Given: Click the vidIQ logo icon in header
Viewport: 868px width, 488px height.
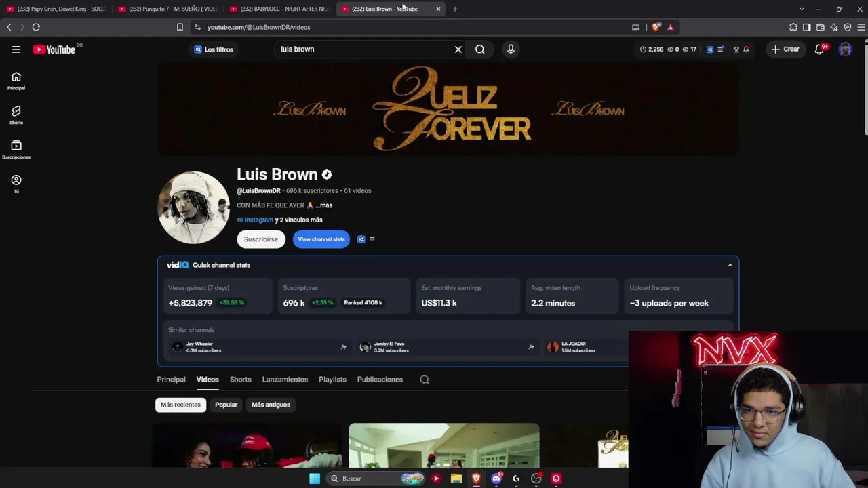Looking at the screenshot, I should tap(710, 49).
